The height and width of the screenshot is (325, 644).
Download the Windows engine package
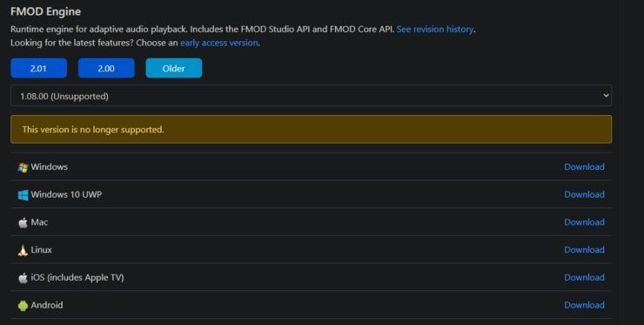pyautogui.click(x=584, y=166)
